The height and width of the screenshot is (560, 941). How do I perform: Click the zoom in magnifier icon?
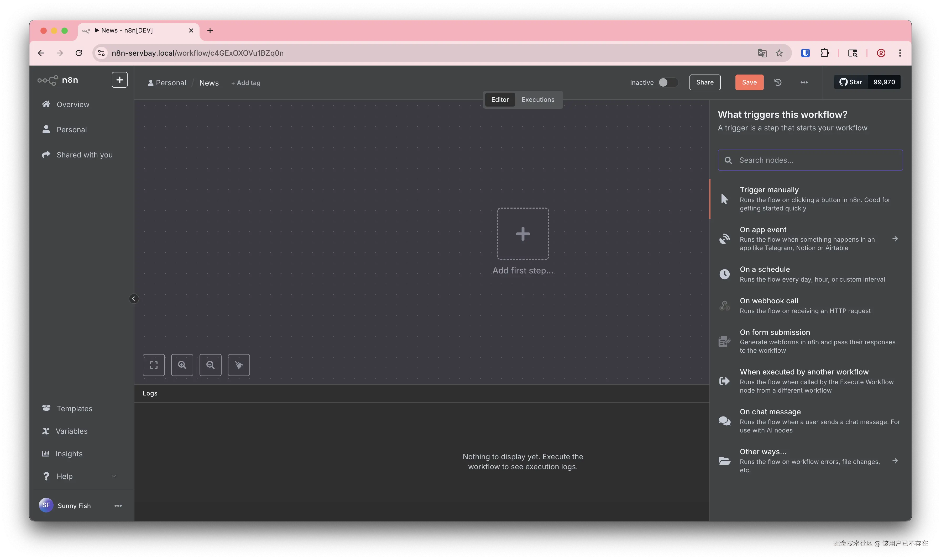click(182, 365)
